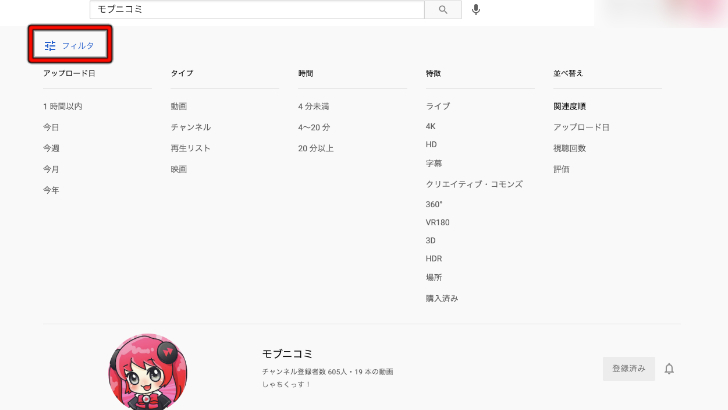Click the search box containing モブニコミ
The width and height of the screenshot is (728, 410).
[257, 9]
